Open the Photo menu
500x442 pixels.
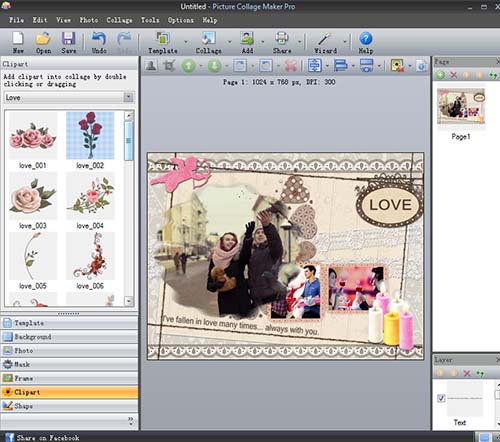click(89, 20)
